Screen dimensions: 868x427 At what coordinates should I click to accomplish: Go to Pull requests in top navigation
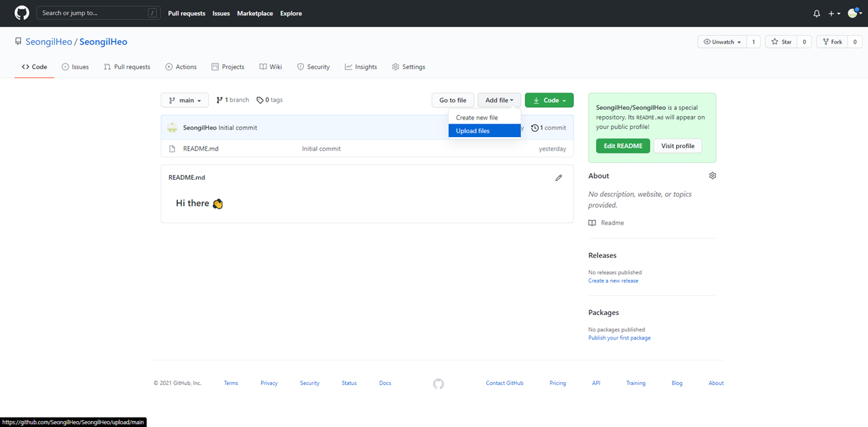186,14
